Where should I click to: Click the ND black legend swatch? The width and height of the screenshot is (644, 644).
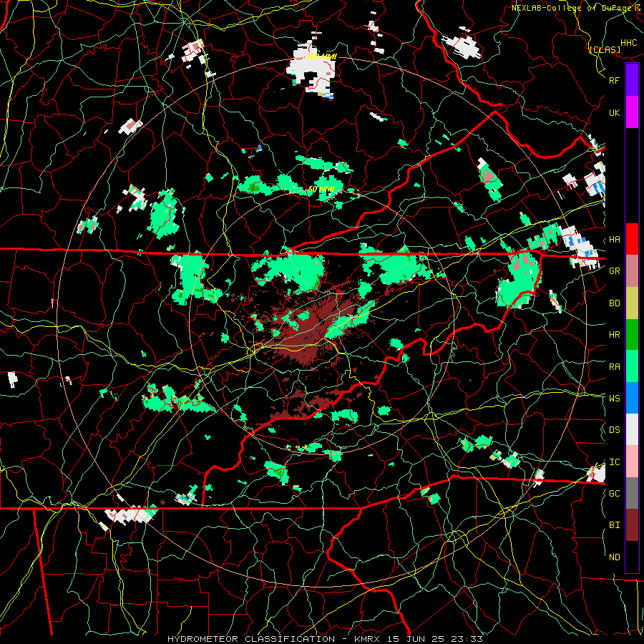coord(632,557)
